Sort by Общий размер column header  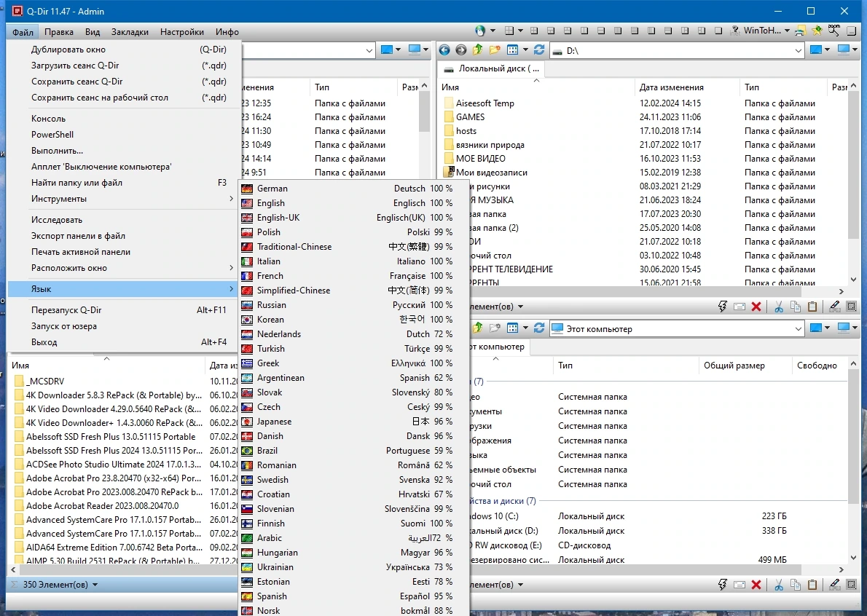745,366
